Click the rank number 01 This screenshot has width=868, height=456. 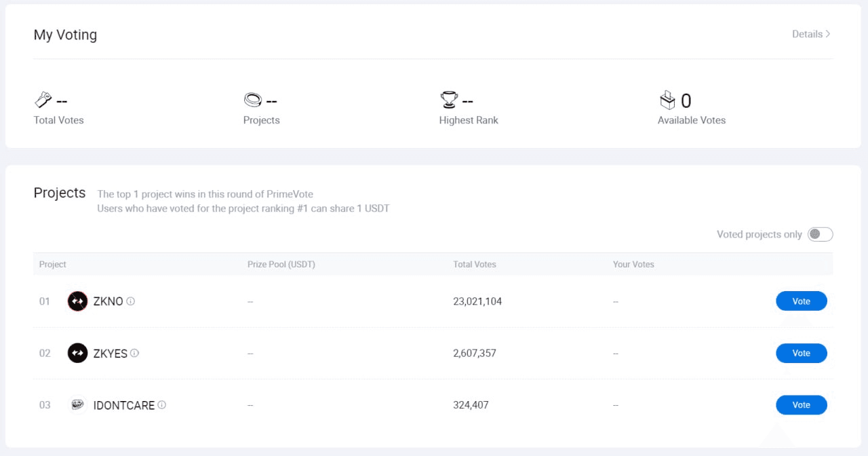click(x=45, y=301)
